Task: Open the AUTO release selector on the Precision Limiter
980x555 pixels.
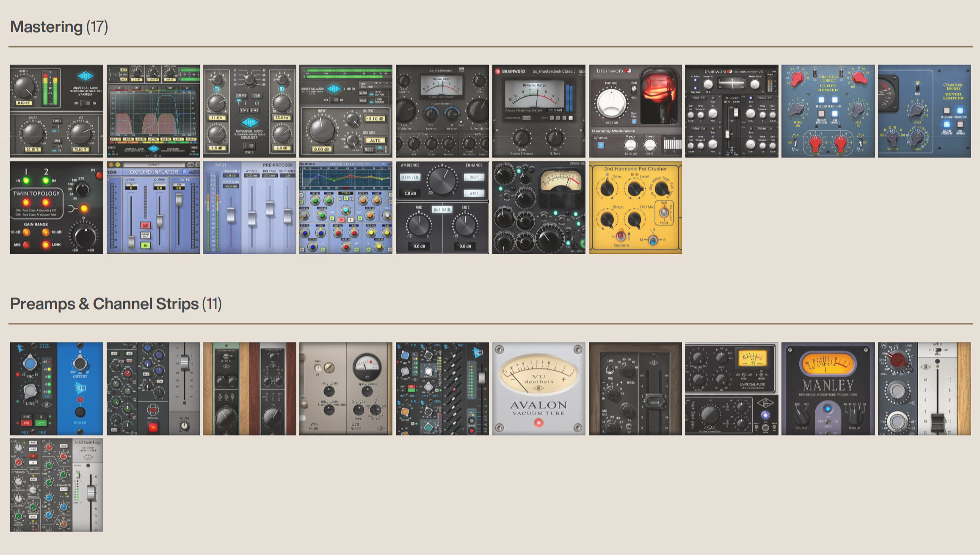Action: click(x=375, y=140)
